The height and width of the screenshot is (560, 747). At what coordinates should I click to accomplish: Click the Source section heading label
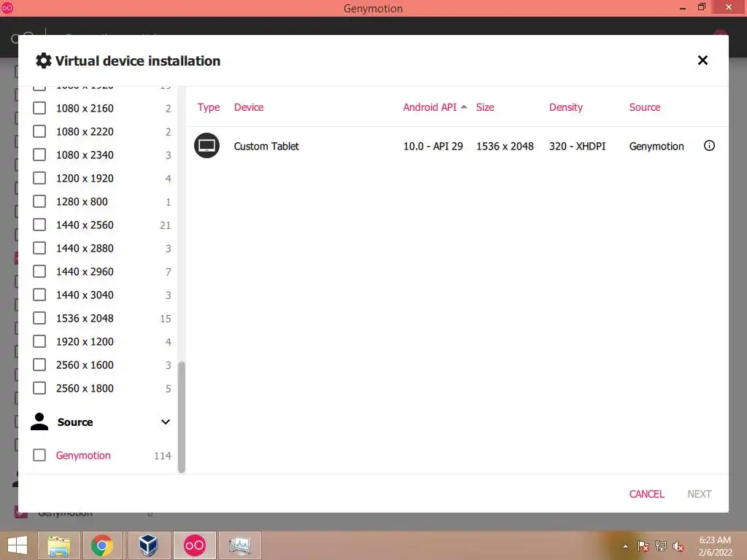coord(75,422)
